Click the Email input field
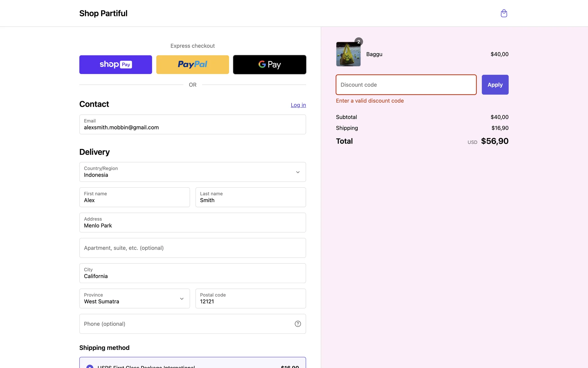Screen dimensions: 588x368 point(192,125)
